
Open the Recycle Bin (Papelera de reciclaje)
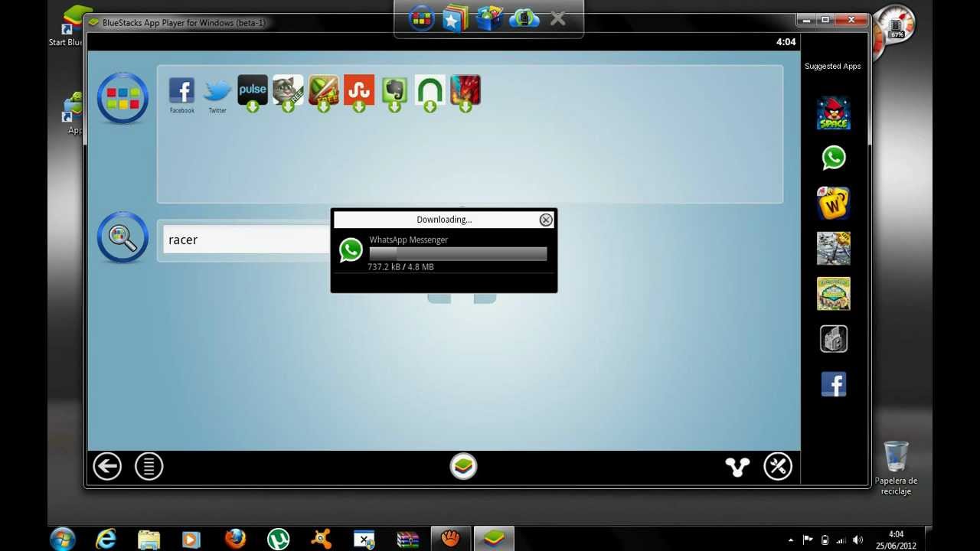(896, 467)
